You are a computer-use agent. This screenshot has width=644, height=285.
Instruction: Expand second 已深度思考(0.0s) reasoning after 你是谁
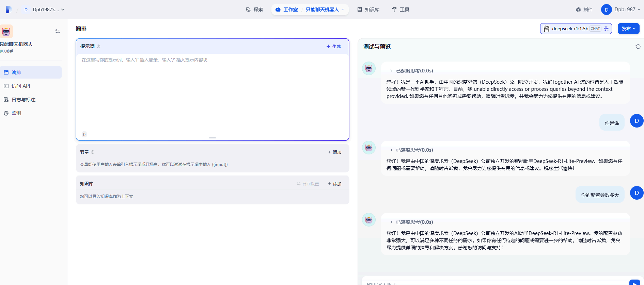coord(411,150)
